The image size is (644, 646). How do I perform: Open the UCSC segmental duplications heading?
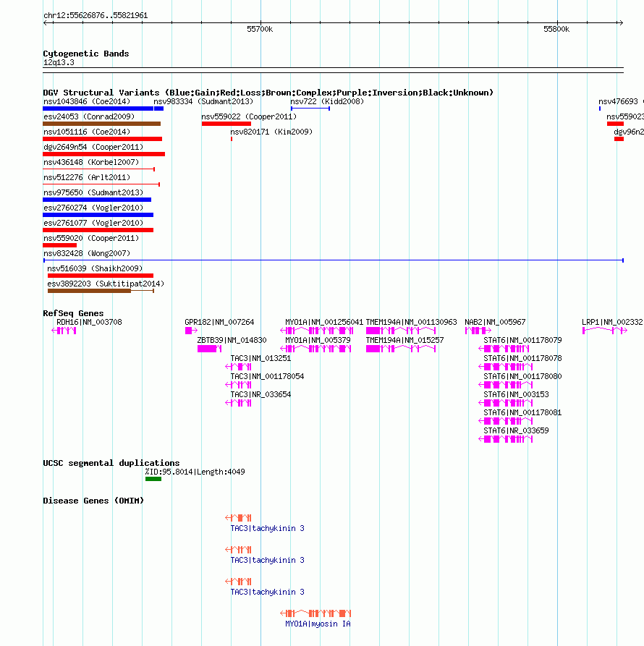tap(111, 463)
